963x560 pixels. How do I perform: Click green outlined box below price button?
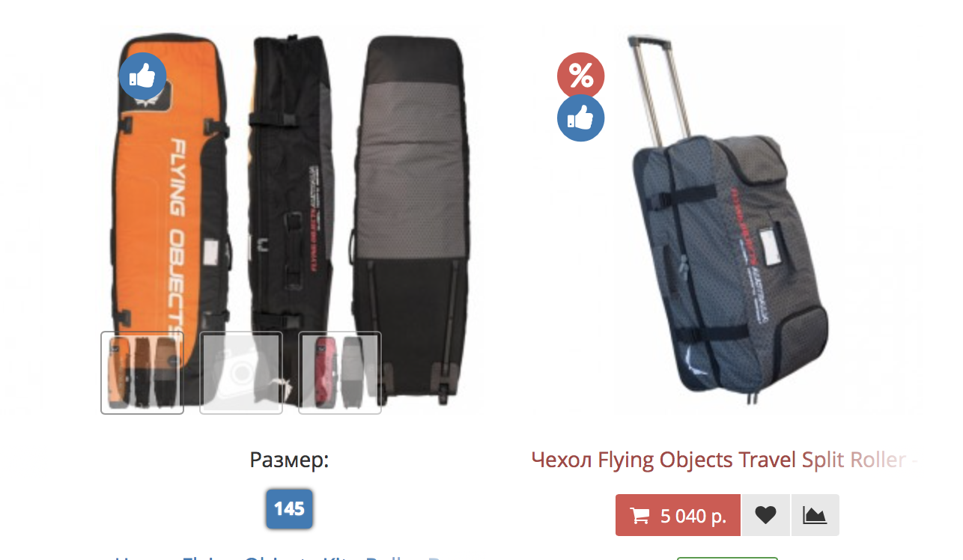[x=727, y=558]
